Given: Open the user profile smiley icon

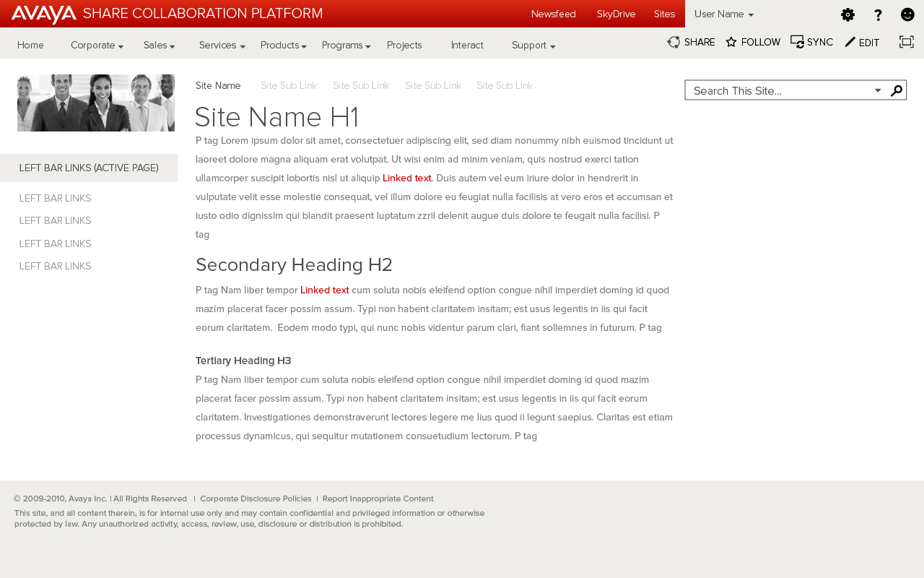Looking at the screenshot, I should coord(906,13).
